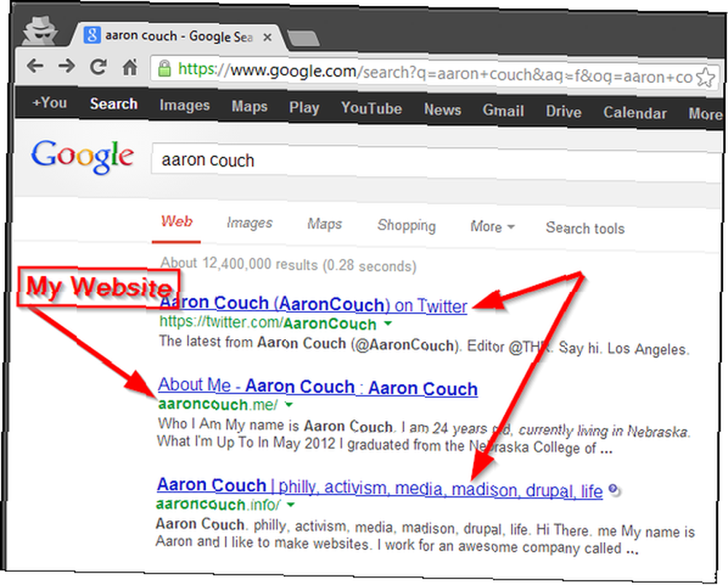This screenshot has width=728, height=585.
Task: Click the 'aaron couch' search box
Action: pos(436,162)
